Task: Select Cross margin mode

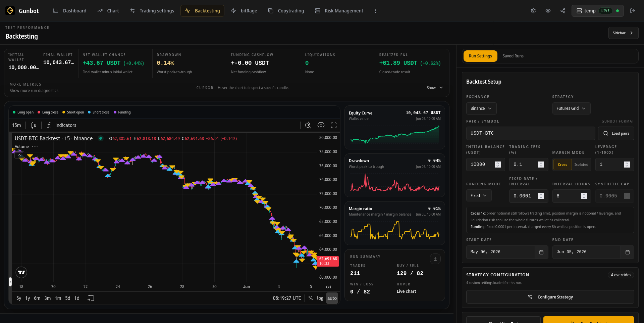Action: coord(562,165)
